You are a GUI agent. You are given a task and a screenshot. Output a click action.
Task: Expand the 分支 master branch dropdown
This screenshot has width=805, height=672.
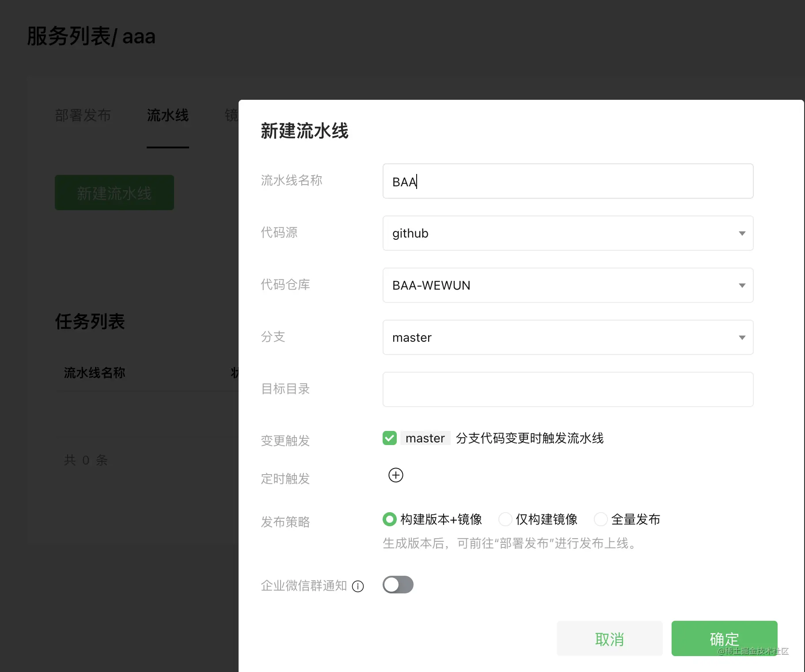coord(568,337)
